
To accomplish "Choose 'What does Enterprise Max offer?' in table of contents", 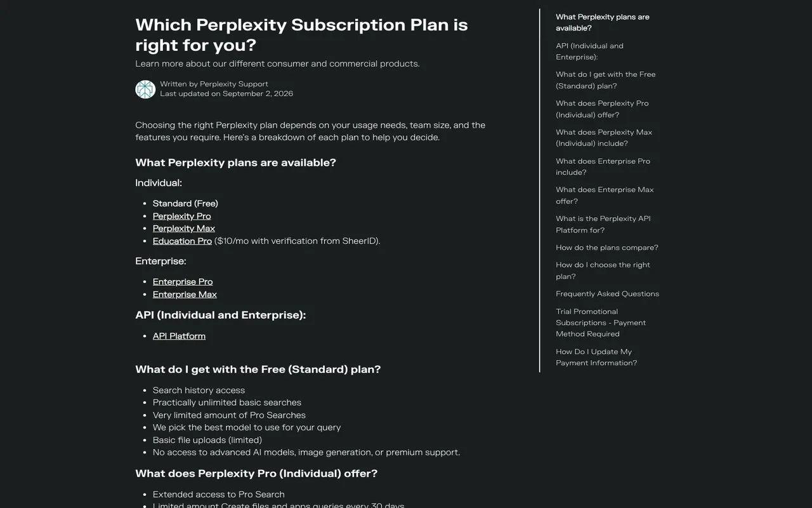I will pyautogui.click(x=605, y=195).
